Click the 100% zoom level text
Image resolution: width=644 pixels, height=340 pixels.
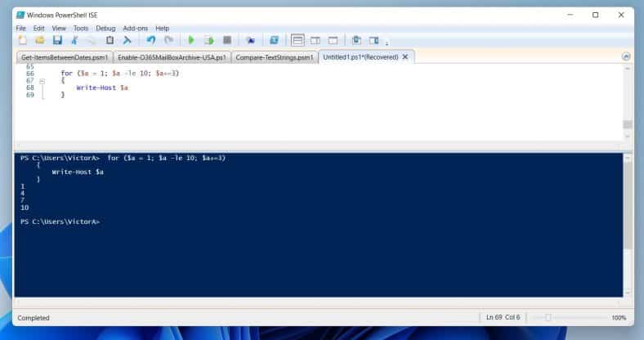coord(619,318)
